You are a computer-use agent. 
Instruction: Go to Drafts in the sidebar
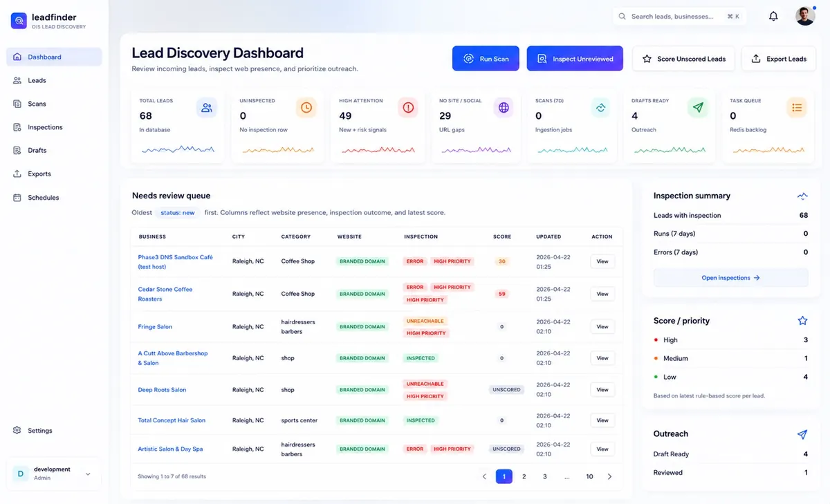tap(54, 150)
